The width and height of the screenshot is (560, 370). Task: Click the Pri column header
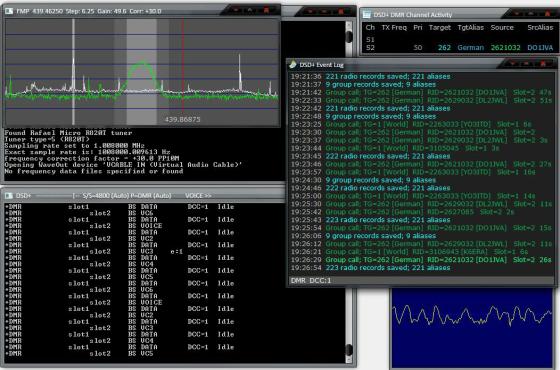click(418, 28)
